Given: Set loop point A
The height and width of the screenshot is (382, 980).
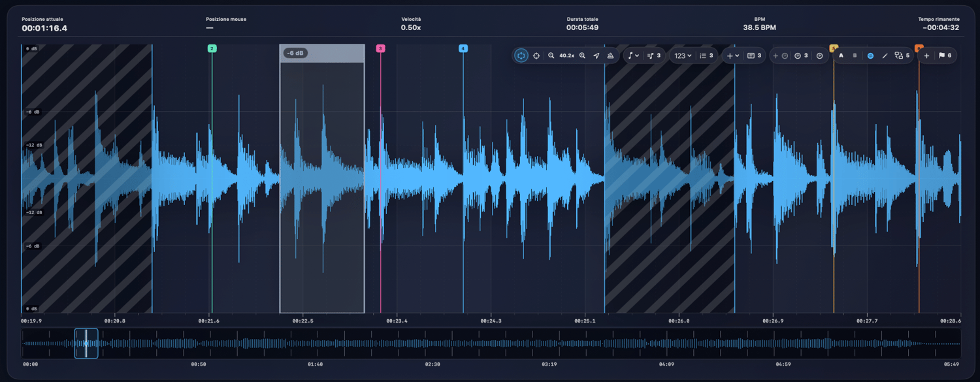Looking at the screenshot, I should pos(841,56).
